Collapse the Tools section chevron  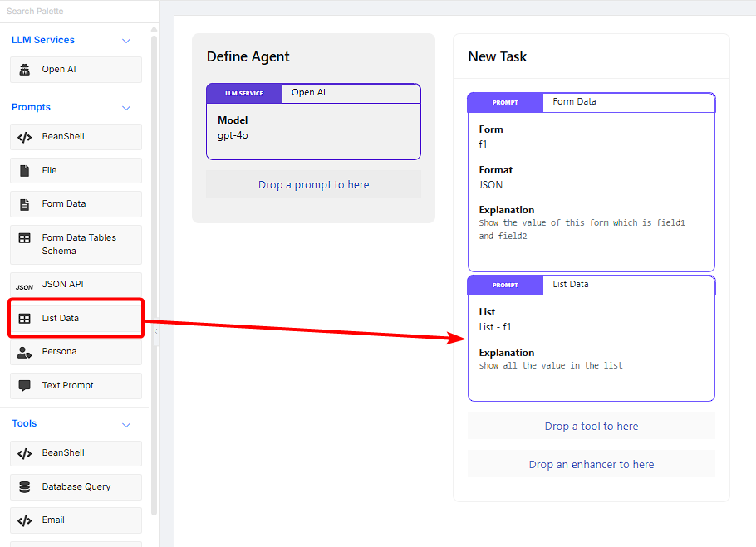point(126,425)
